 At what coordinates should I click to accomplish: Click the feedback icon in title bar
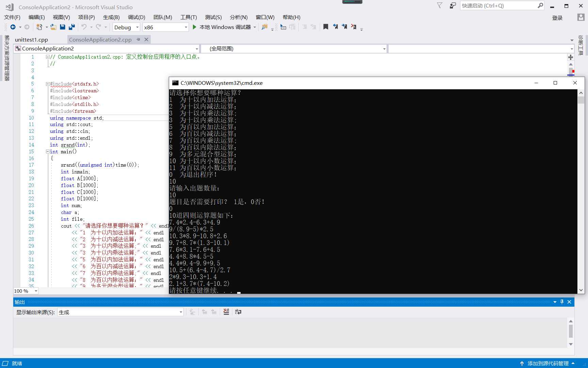[x=453, y=5]
